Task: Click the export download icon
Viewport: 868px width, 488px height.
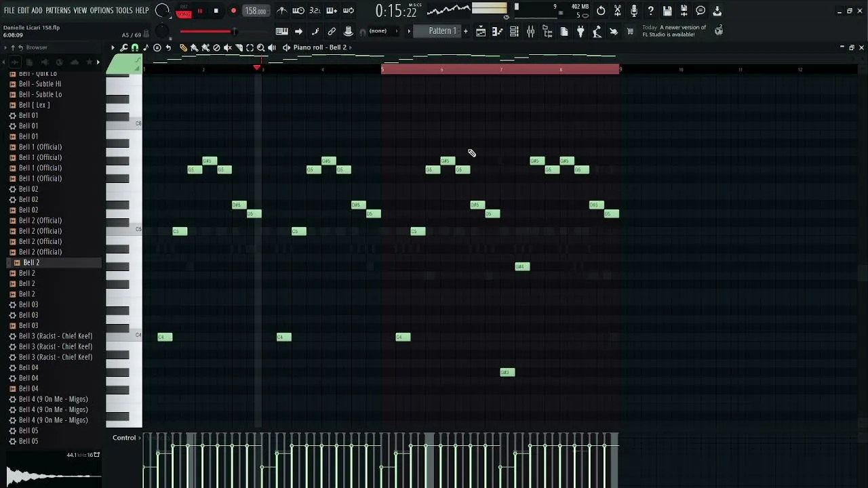Action: pyautogui.click(x=717, y=11)
